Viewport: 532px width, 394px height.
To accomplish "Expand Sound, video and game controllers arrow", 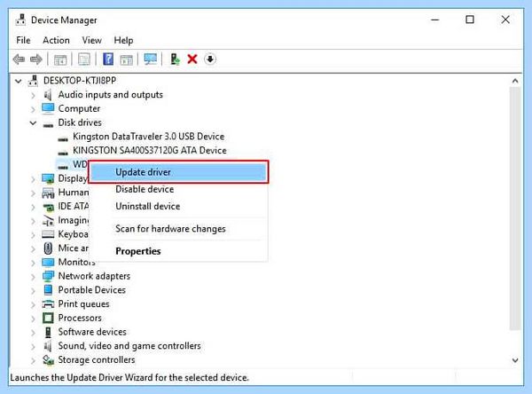I will (x=33, y=346).
